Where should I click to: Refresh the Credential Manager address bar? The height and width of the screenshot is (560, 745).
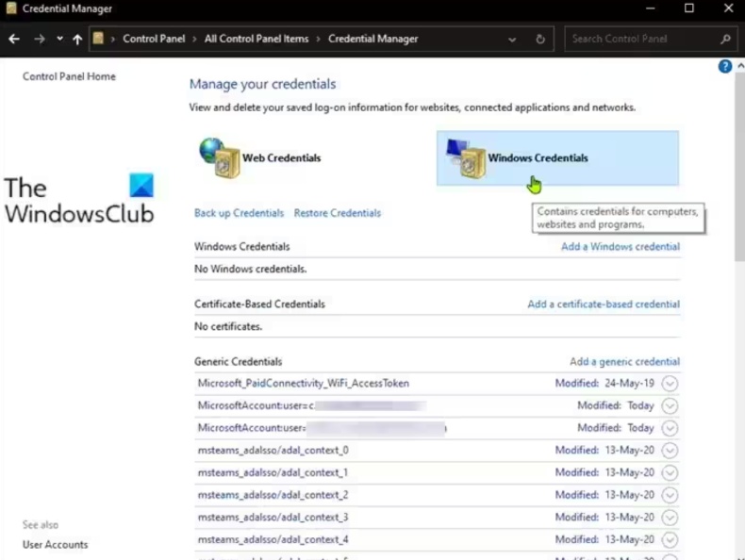click(x=540, y=39)
